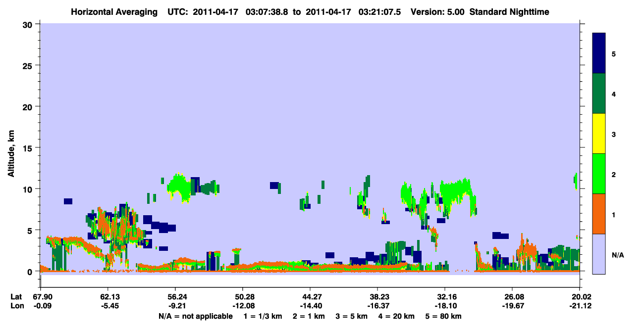Select the bright green level 2 segment
The height and width of the screenshot is (330, 644).
(x=599, y=173)
